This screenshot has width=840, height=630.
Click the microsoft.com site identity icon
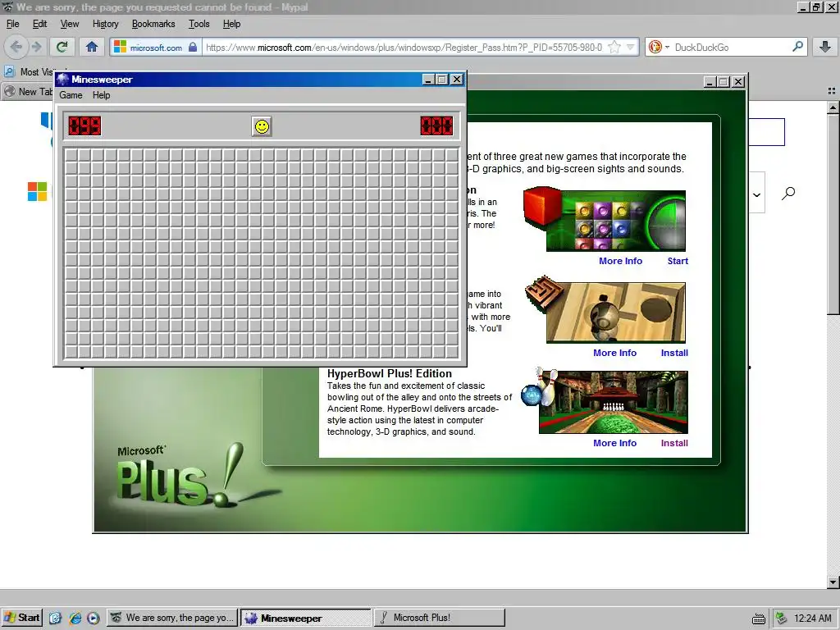pyautogui.click(x=120, y=47)
